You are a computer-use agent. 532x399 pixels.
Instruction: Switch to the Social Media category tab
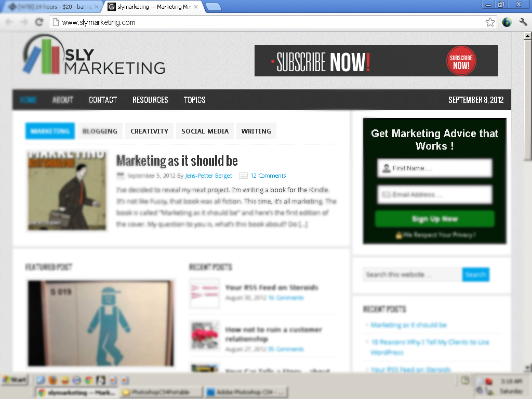click(205, 131)
